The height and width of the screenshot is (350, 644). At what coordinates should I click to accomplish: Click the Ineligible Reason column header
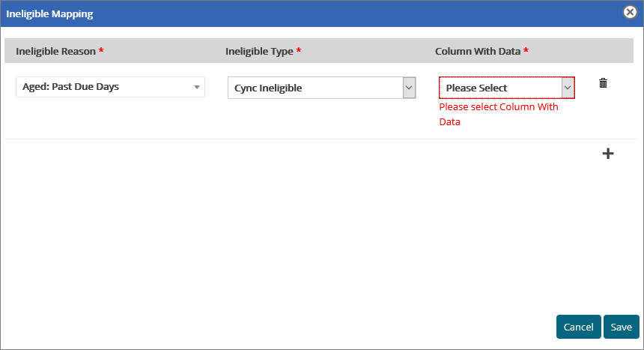coord(55,51)
